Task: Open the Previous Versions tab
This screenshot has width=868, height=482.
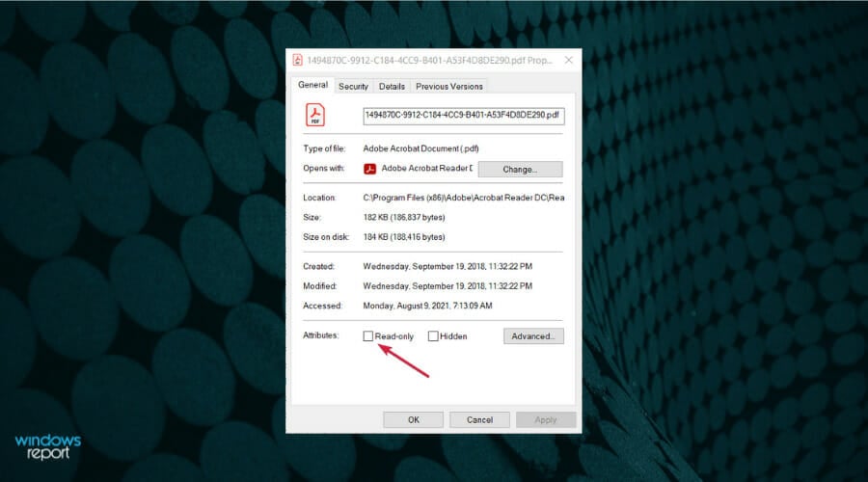Action: [448, 87]
